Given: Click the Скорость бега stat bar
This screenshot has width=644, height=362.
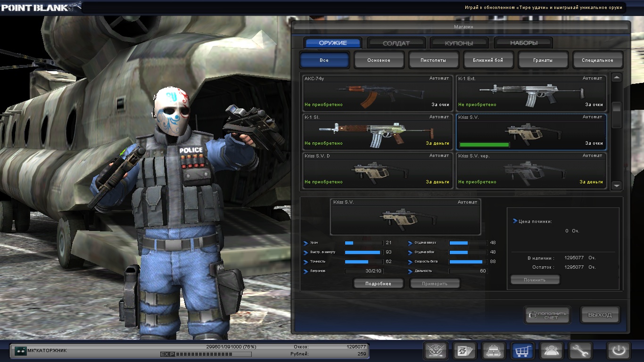Looking at the screenshot, I should (x=468, y=262).
